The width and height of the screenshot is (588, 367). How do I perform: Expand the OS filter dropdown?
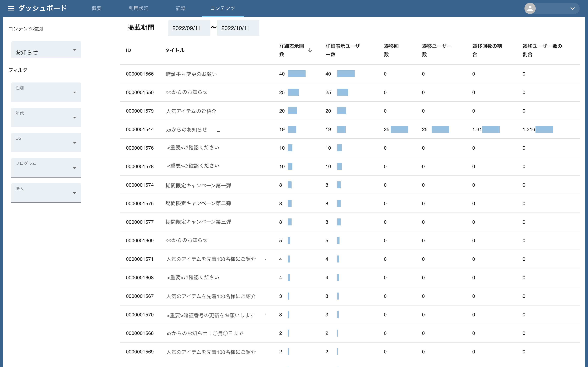pos(46,143)
